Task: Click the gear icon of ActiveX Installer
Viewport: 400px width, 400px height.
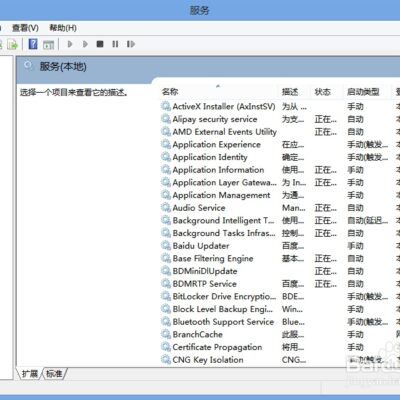Action: (166, 106)
